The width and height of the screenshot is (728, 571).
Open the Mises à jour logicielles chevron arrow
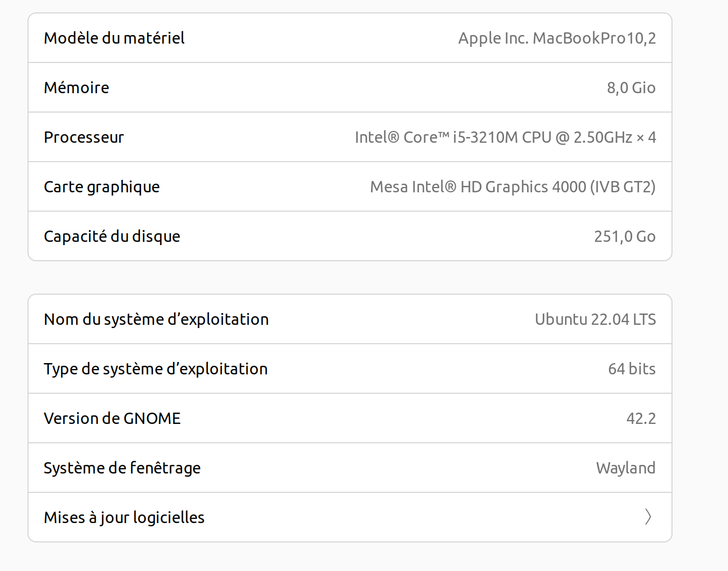[648, 517]
